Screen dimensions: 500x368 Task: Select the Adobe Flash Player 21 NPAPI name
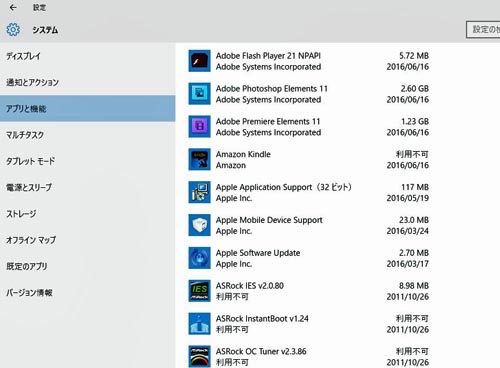pos(268,56)
